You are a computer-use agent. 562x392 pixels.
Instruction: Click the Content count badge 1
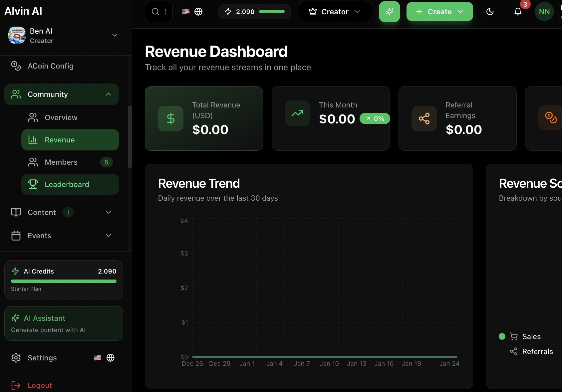point(68,212)
